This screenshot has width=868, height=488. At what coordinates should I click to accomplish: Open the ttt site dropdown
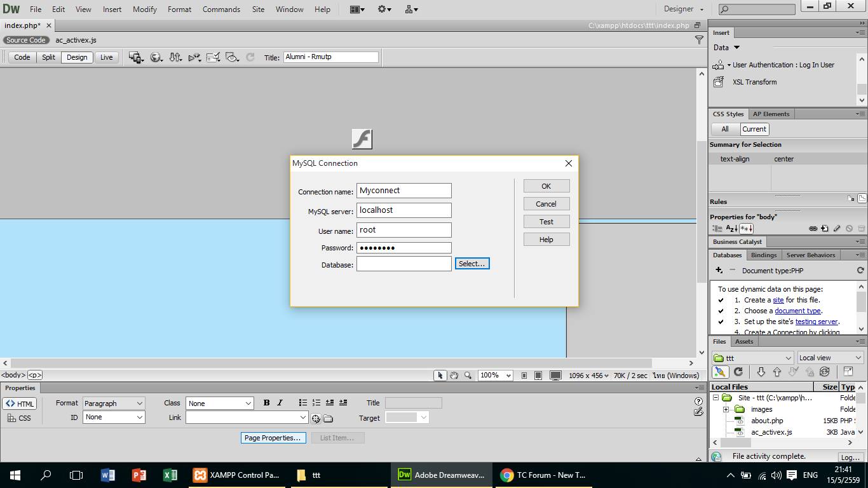coord(753,358)
